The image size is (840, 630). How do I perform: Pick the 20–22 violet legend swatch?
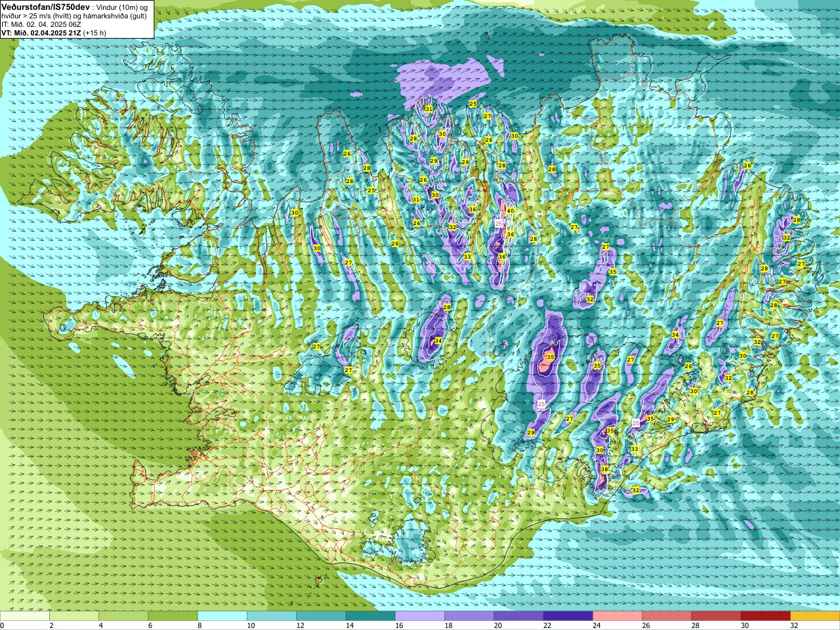point(518,616)
